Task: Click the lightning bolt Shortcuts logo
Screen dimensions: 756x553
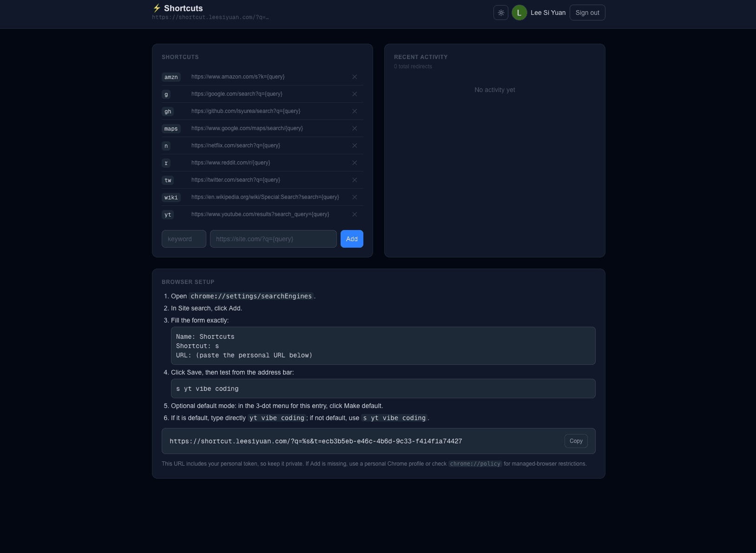Action: pyautogui.click(x=157, y=8)
